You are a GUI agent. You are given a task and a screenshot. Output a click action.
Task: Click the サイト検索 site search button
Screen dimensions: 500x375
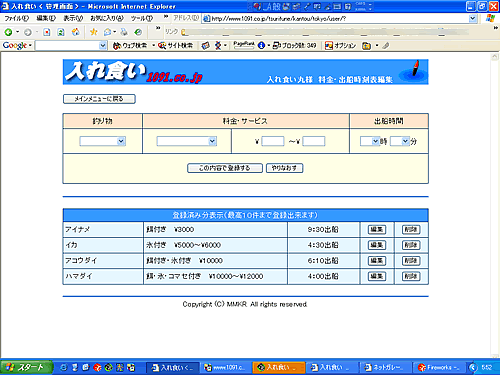tap(176, 46)
